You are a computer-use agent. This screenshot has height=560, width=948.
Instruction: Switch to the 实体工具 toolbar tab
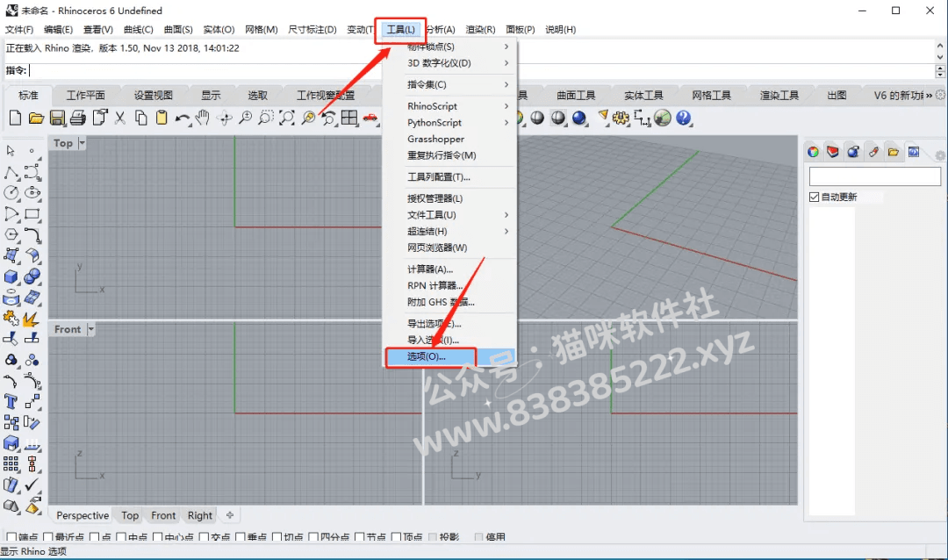click(643, 96)
